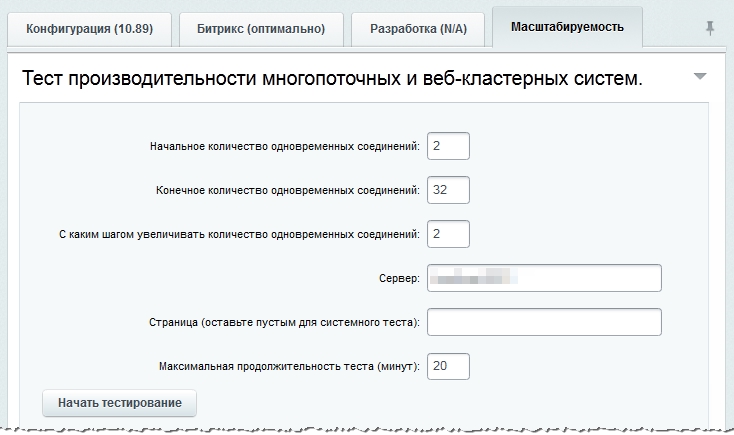Click the С каким шагом увеличивать label

pos(239,235)
